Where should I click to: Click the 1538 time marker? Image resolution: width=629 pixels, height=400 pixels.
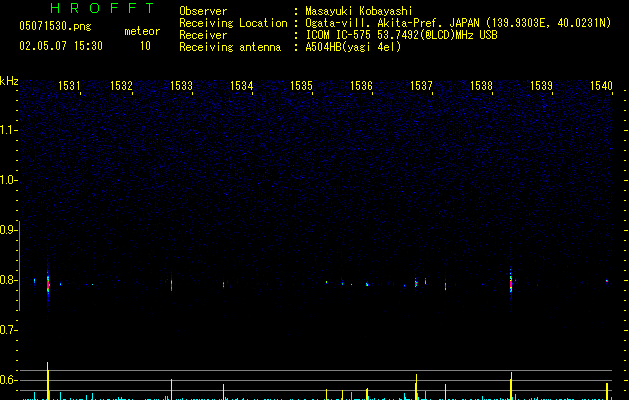[x=481, y=86]
